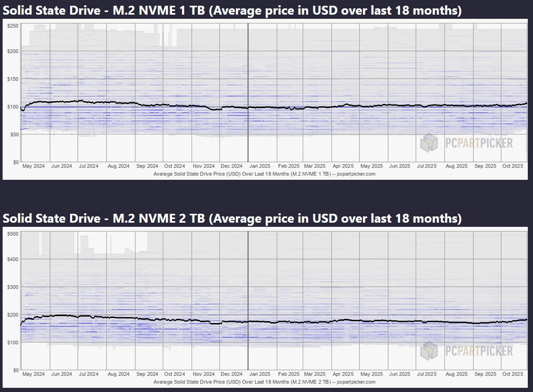Select Sep 2024 on the 1 TB chart axis

point(147,166)
